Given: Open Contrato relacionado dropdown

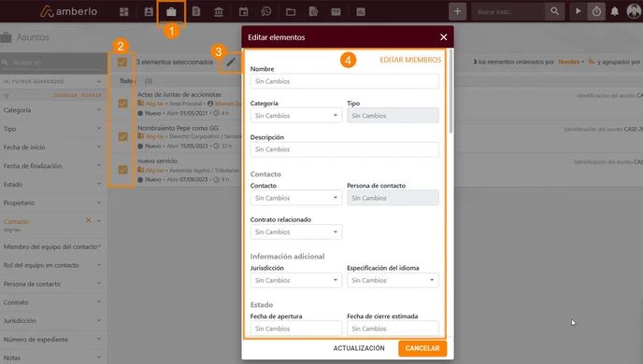Looking at the screenshot, I should (296, 231).
